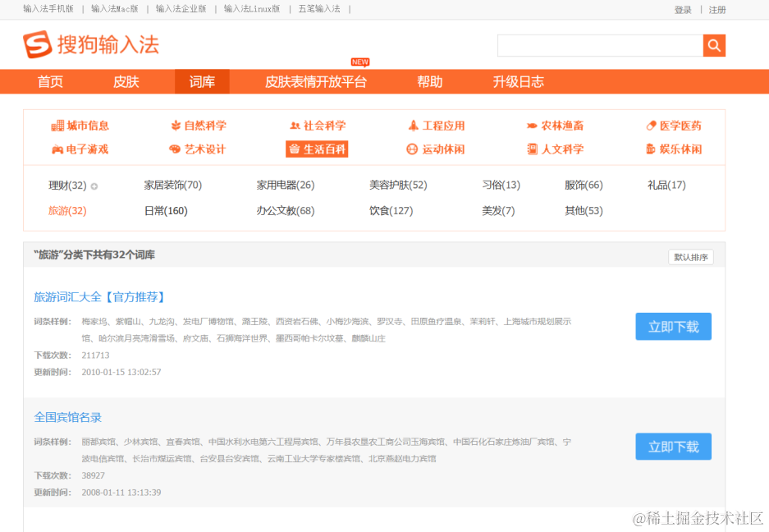
Task: Open the 皮肤 nav tab
Action: pyautogui.click(x=126, y=81)
